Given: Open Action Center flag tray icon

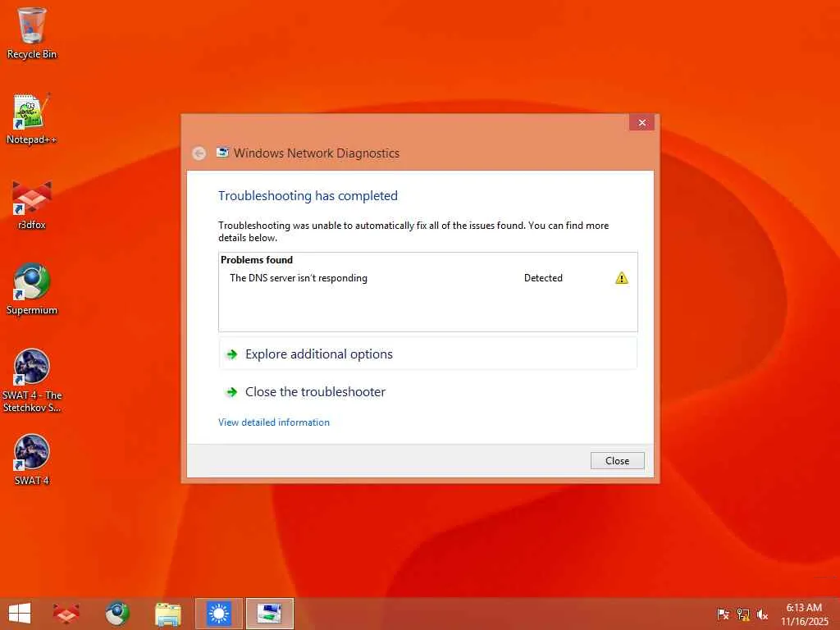Looking at the screenshot, I should [x=723, y=614].
